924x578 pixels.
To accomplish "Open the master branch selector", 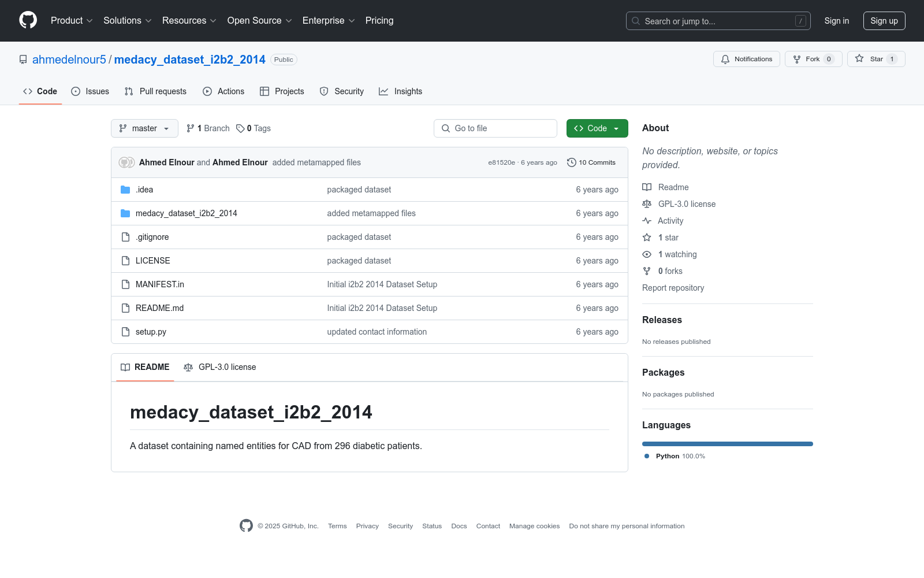I will tap(144, 128).
